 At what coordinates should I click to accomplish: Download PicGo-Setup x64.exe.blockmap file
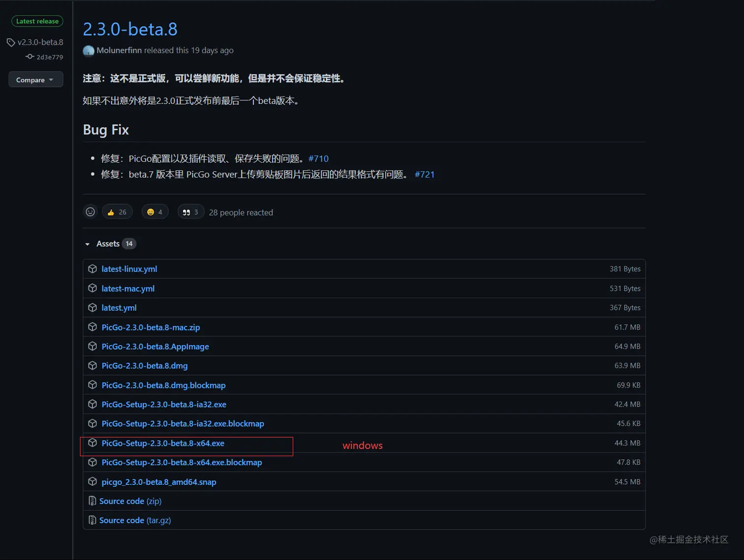[x=182, y=463]
